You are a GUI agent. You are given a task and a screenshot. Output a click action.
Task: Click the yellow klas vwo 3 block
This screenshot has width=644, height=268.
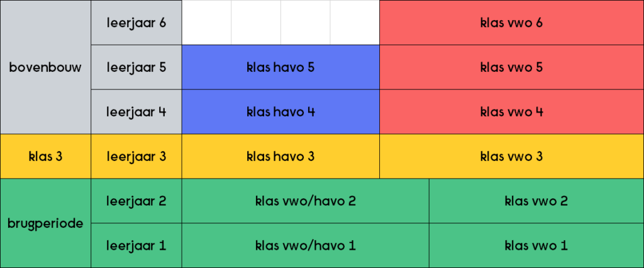[511, 156]
